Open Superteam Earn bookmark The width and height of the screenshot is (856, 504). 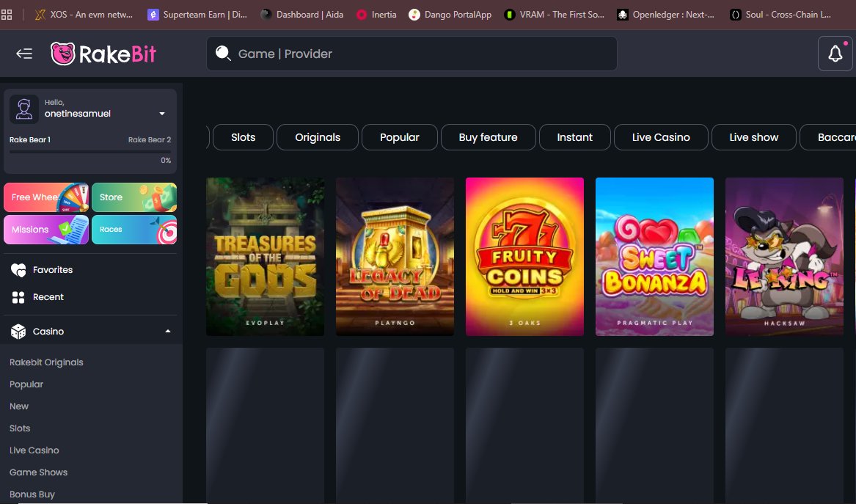[197, 15]
